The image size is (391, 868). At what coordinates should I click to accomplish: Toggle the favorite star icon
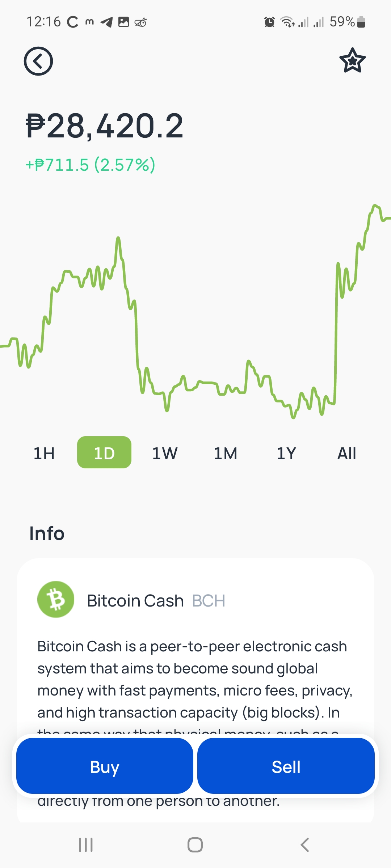[352, 60]
